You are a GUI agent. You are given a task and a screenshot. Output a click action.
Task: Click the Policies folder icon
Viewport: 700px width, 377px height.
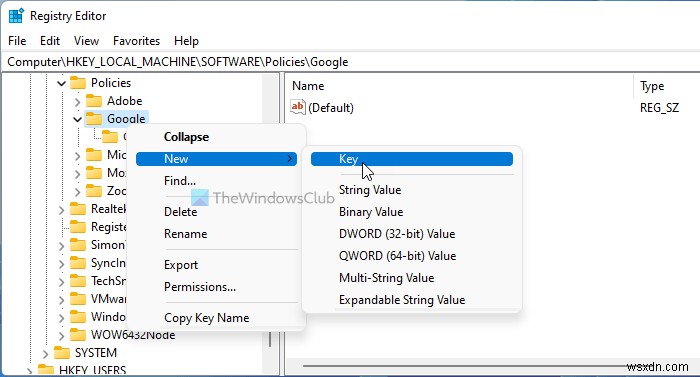point(78,83)
